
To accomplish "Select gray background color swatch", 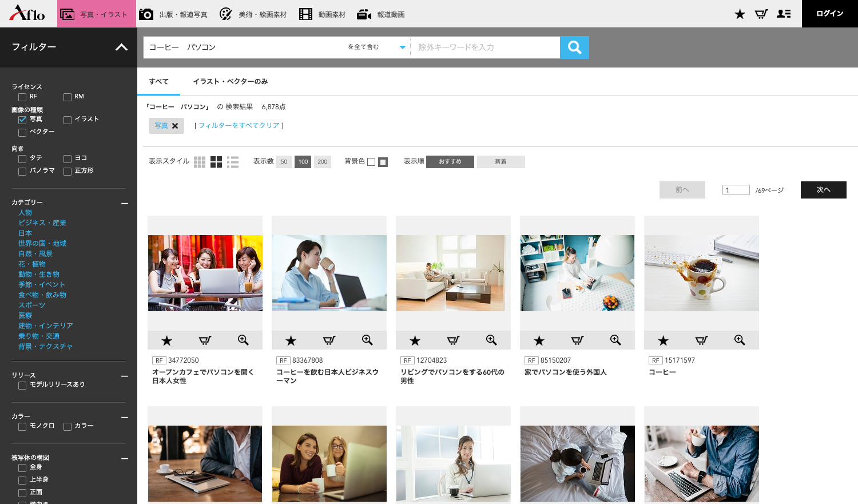I will [x=383, y=162].
